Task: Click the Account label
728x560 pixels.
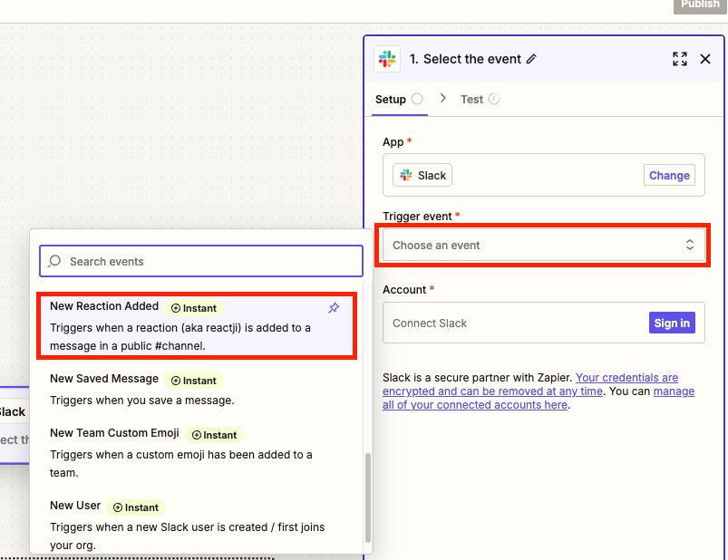Action: (404, 289)
